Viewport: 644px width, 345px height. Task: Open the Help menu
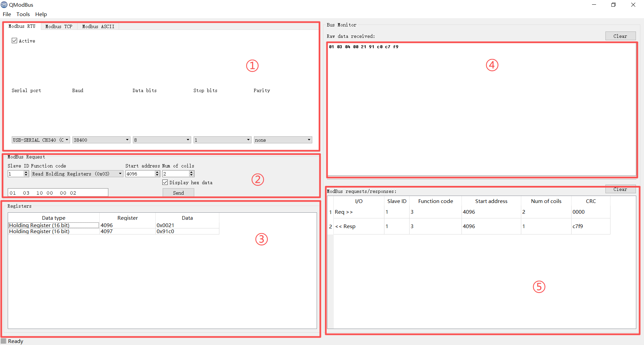(x=41, y=14)
